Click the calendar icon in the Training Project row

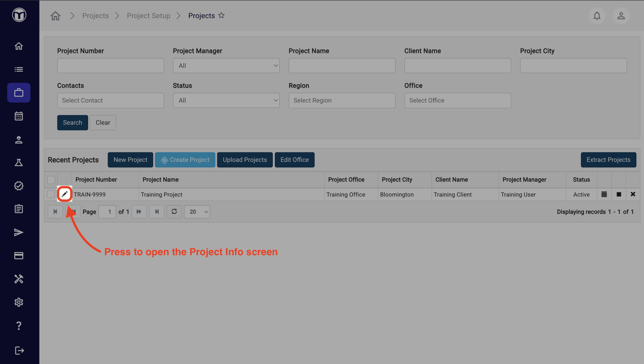604,194
